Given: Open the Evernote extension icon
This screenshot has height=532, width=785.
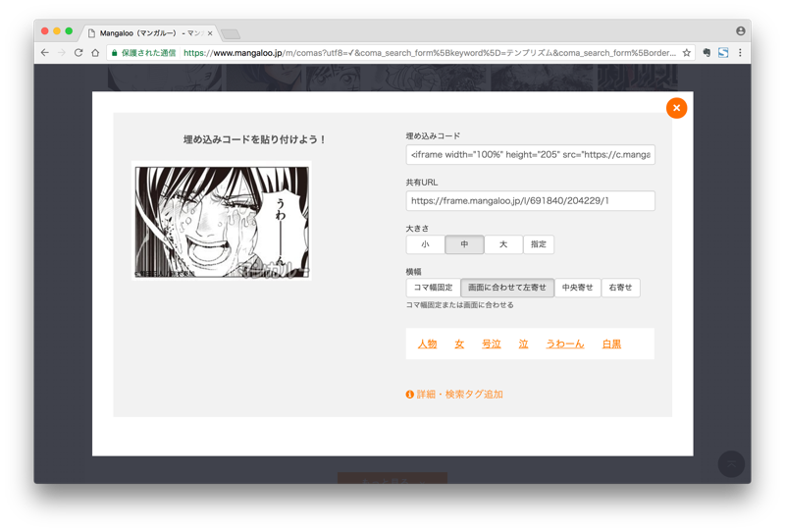Looking at the screenshot, I should tap(706, 53).
